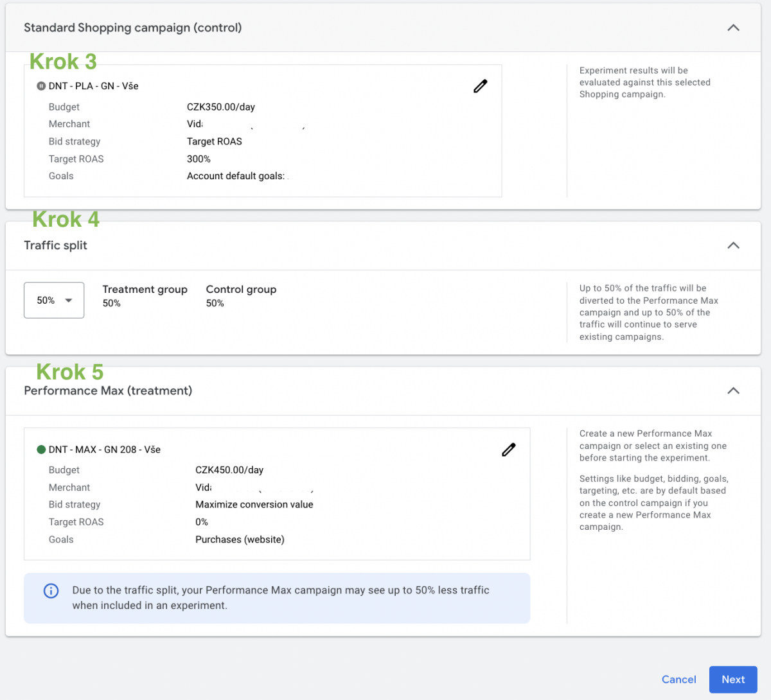The height and width of the screenshot is (700, 771).
Task: Click the Treatment group label
Action: (145, 290)
